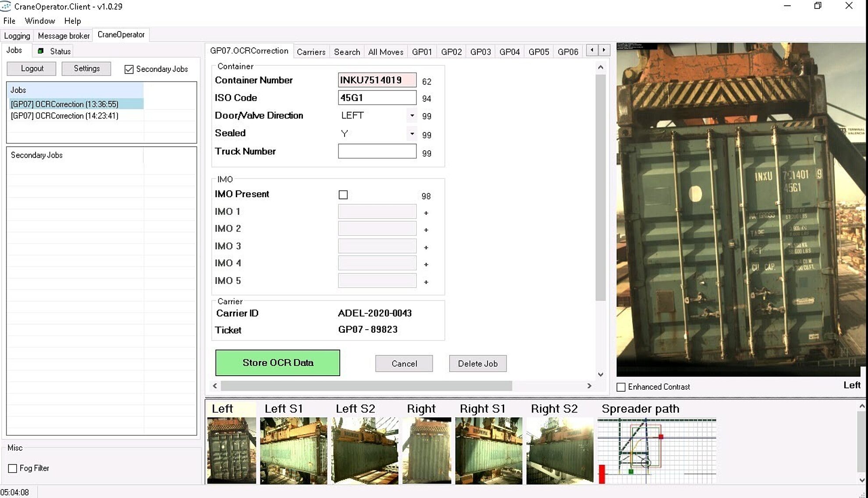Click the left arrow to scroll the GP tab strip
Image resolution: width=868 pixels, height=498 pixels.
click(591, 50)
